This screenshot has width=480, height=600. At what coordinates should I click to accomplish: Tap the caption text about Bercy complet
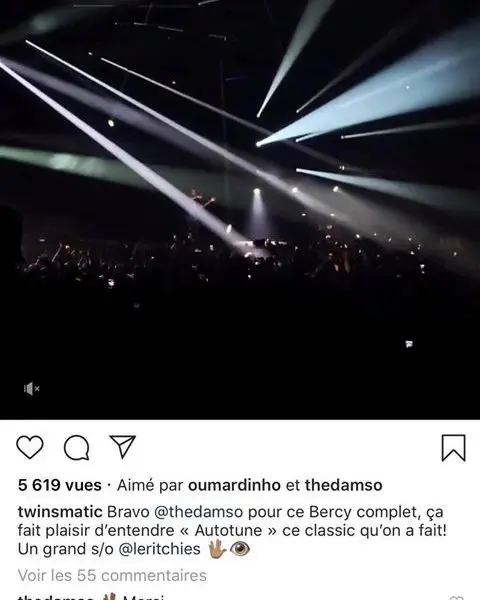click(232, 530)
